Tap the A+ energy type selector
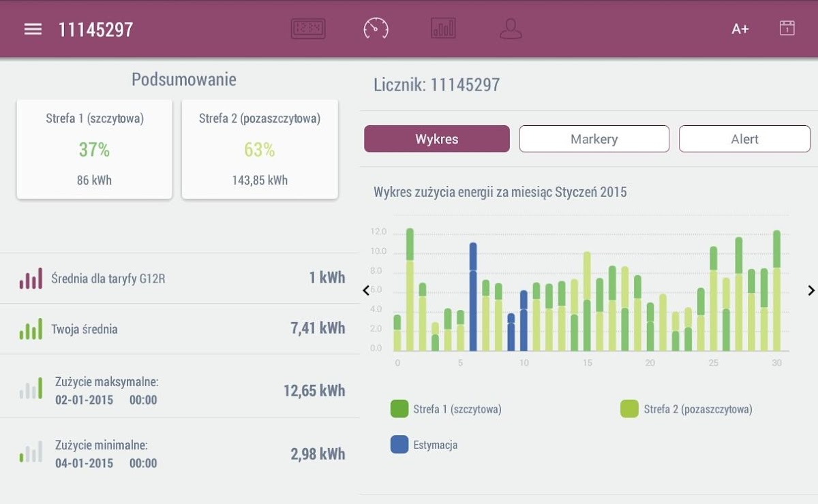 pos(740,29)
